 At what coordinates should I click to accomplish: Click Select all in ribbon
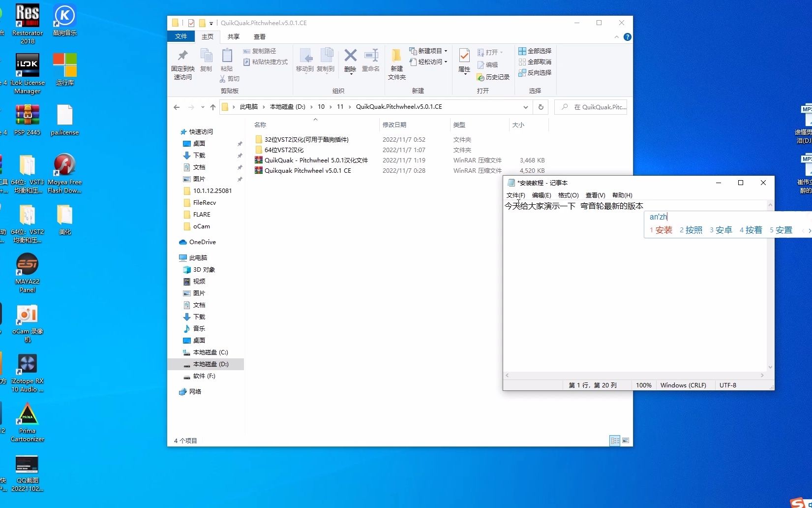pyautogui.click(x=535, y=51)
